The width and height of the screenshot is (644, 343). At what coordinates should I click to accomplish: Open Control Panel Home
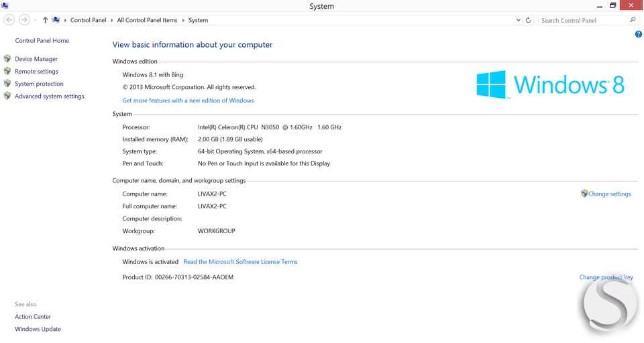click(x=42, y=41)
